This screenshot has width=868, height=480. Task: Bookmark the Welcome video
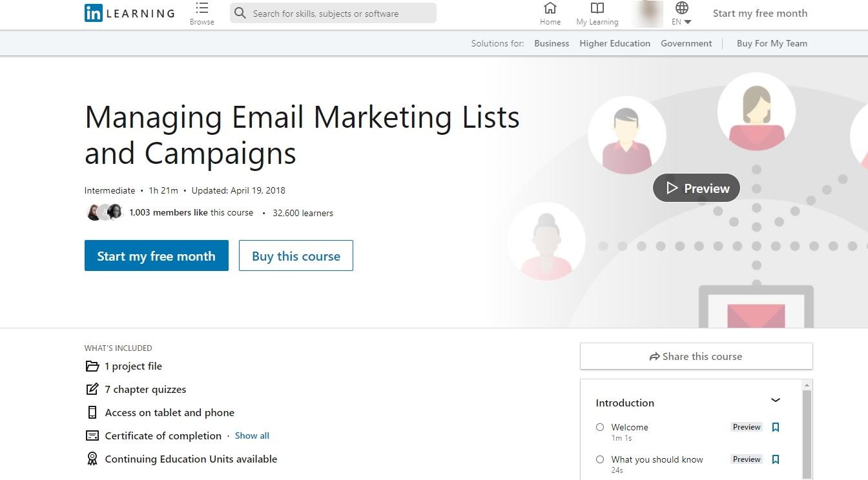click(776, 427)
